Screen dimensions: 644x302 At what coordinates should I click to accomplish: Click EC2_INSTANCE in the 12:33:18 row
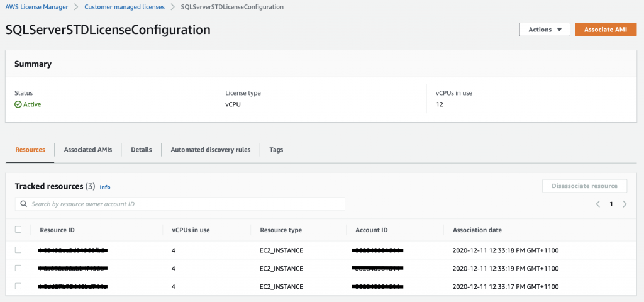point(281,250)
